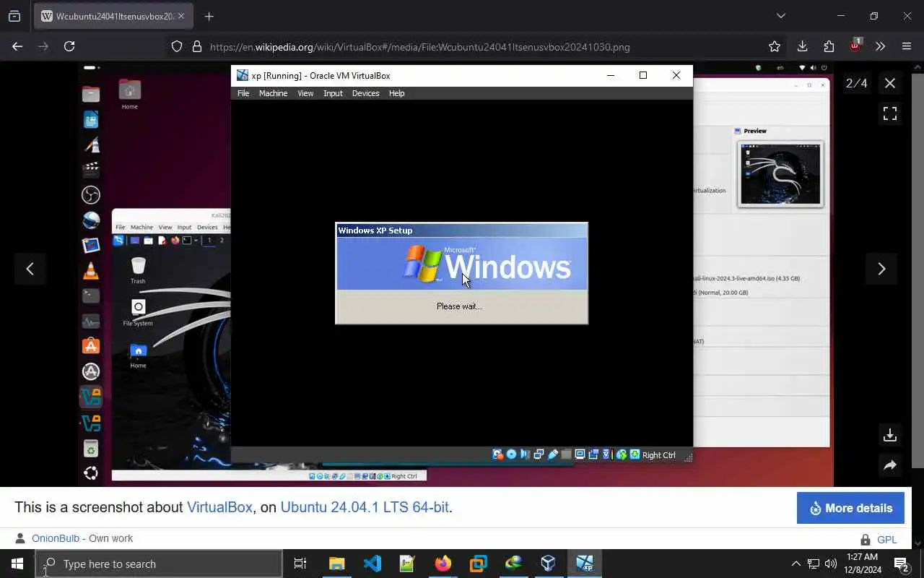Open a new browser tab

pos(209,16)
